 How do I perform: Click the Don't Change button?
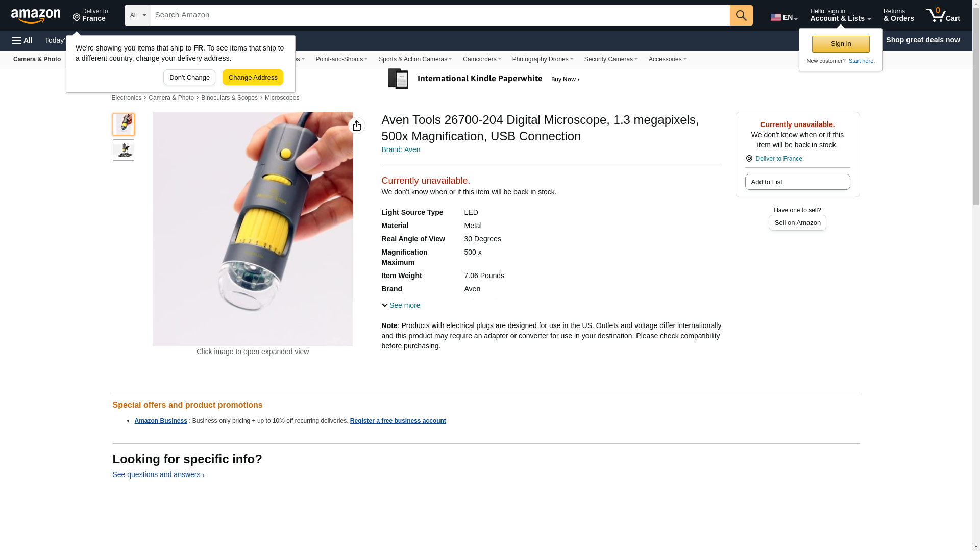click(189, 78)
